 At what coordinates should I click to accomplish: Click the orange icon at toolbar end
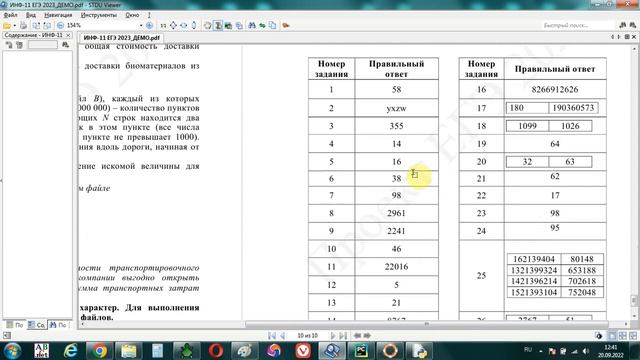[x=286, y=25]
